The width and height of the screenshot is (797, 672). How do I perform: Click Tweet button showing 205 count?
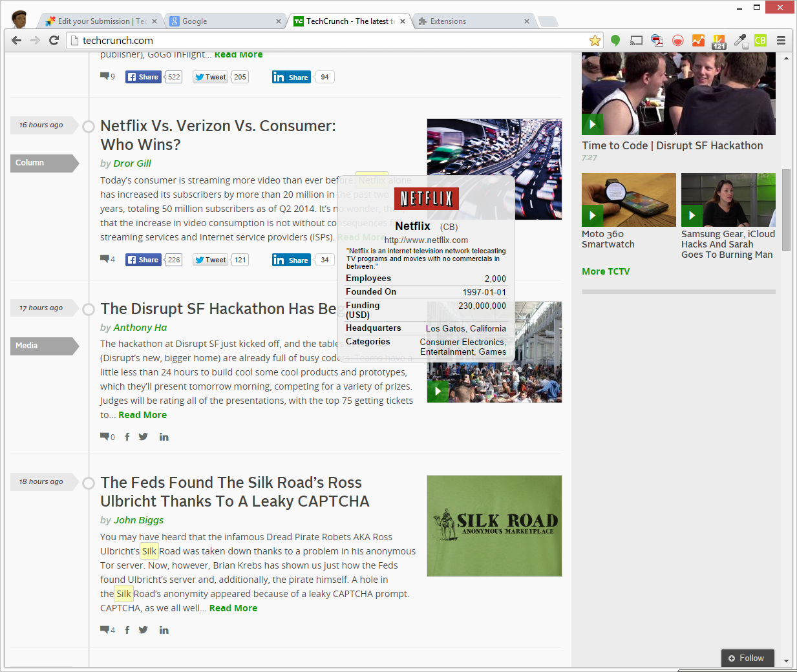(211, 77)
